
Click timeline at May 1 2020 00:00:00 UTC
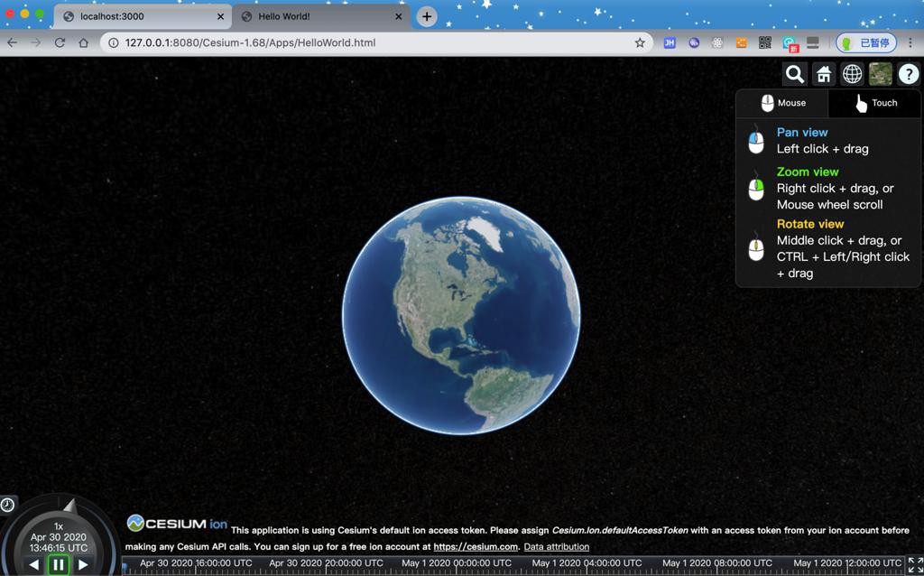[457, 563]
